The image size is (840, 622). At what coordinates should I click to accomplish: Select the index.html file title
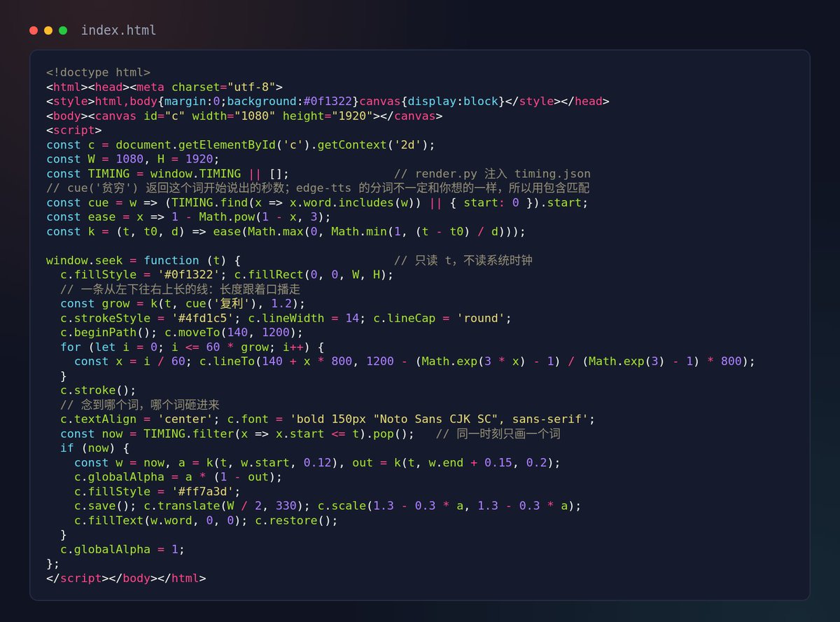pyautogui.click(x=119, y=31)
